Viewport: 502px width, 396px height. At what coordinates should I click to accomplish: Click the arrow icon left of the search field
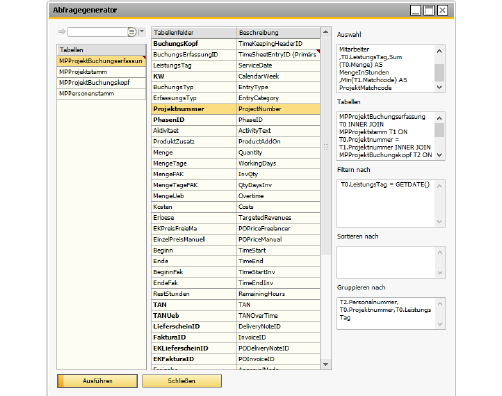click(62, 32)
